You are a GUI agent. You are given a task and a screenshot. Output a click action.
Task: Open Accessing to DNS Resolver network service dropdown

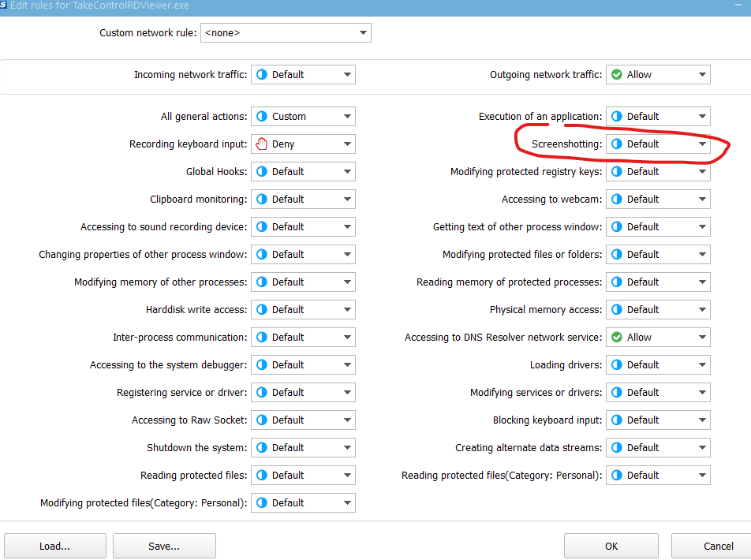[658, 338]
